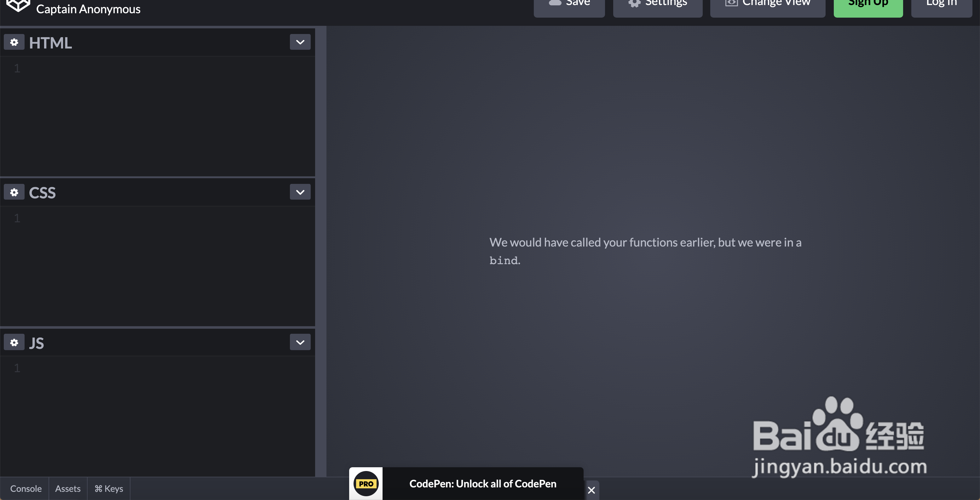Open CSS editor settings gear
The width and height of the screenshot is (980, 500).
(x=14, y=192)
